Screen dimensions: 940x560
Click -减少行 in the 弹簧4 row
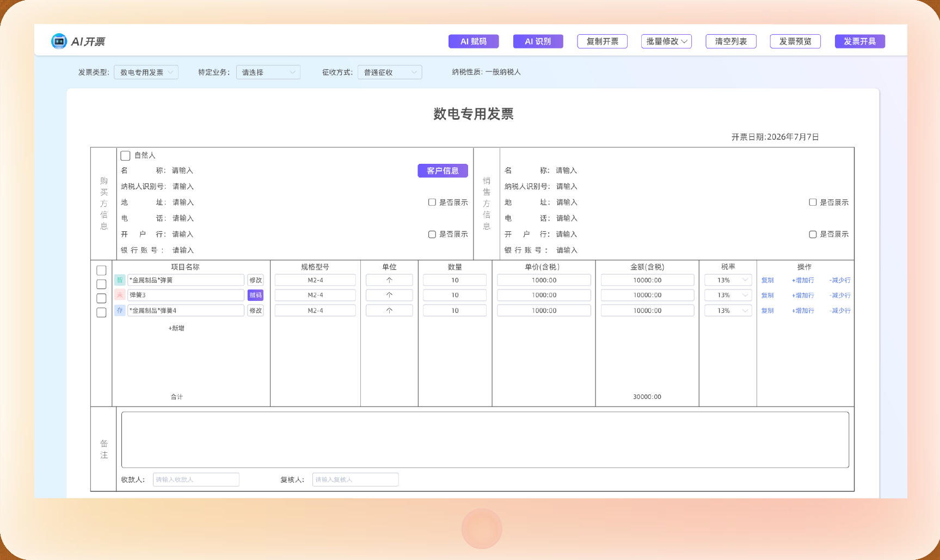(x=840, y=311)
